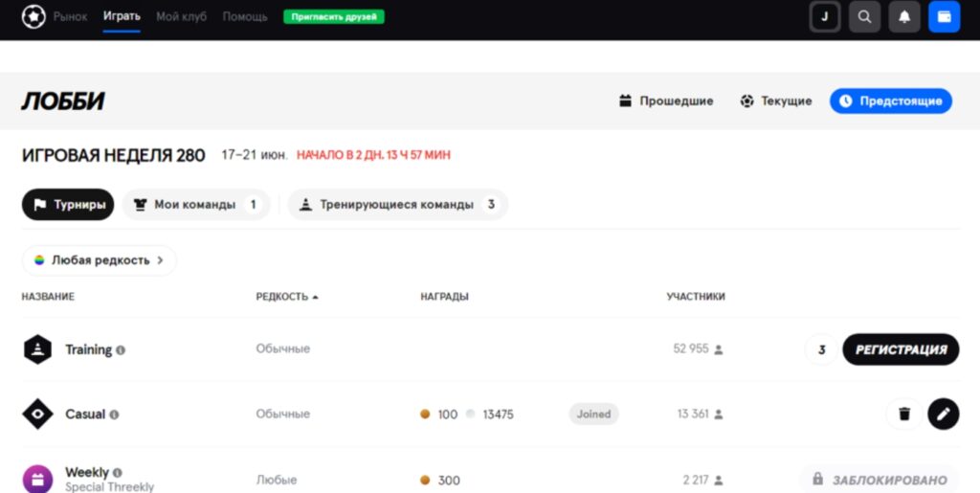Click the Название column header

coord(48,297)
